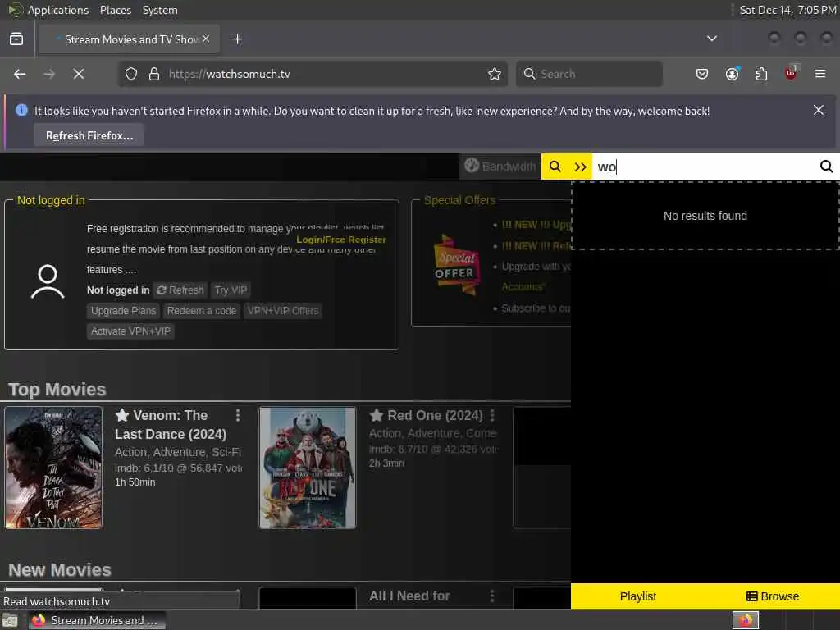Select the Stream Movies and TV Shows tab

[130, 39]
